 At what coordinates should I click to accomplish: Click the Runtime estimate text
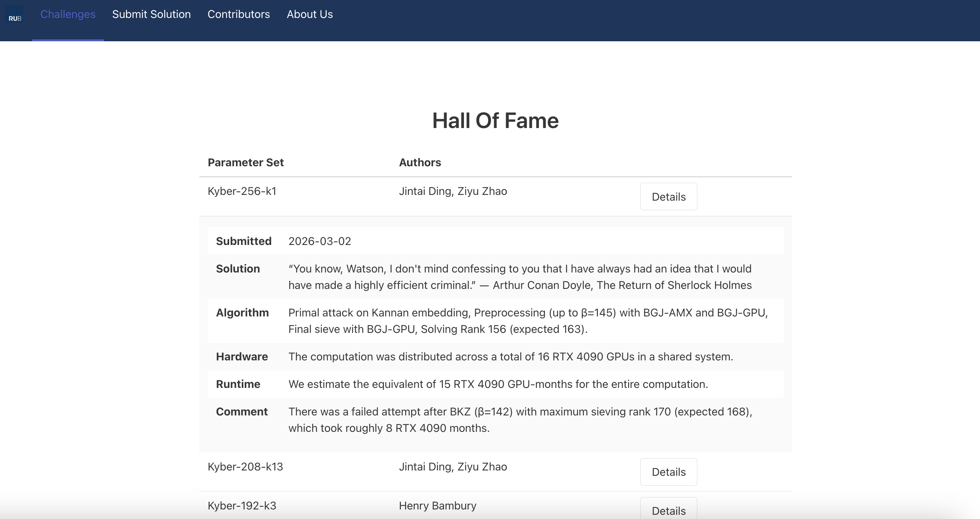[498, 384]
